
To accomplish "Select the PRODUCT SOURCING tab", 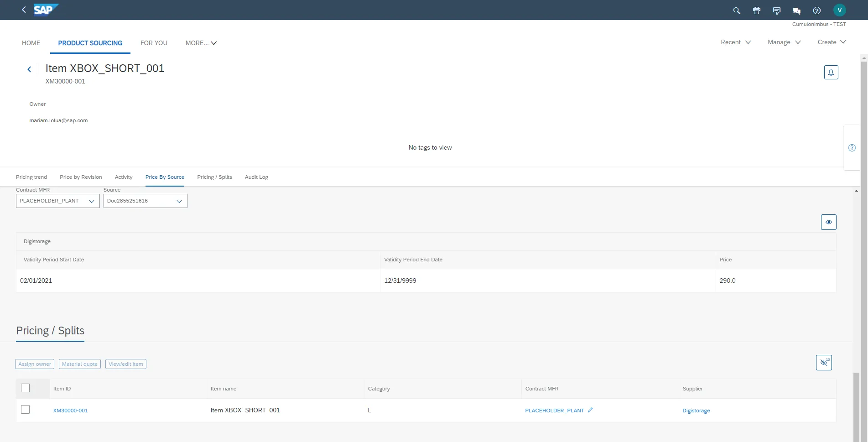I will tap(90, 43).
